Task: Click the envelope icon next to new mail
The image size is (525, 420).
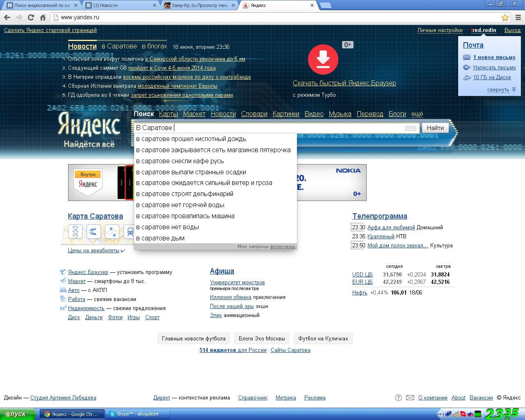Action: point(467,57)
